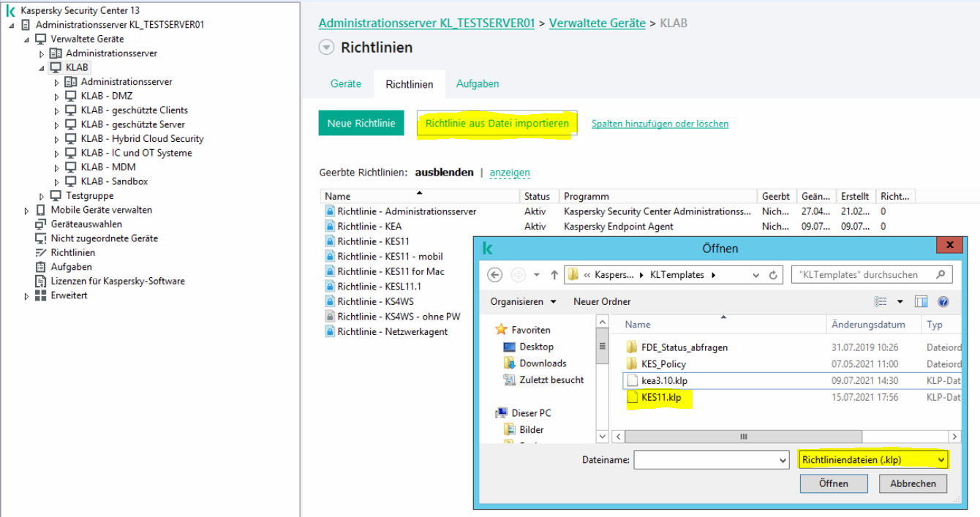The width and height of the screenshot is (980, 517).
Task: Click the Geräteauswahlen icon in tree
Action: [41, 224]
